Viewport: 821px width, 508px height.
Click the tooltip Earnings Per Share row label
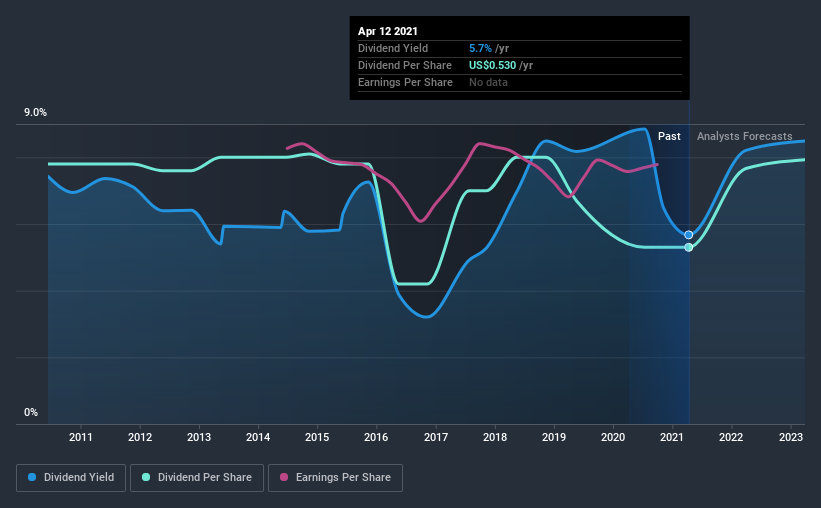click(405, 82)
